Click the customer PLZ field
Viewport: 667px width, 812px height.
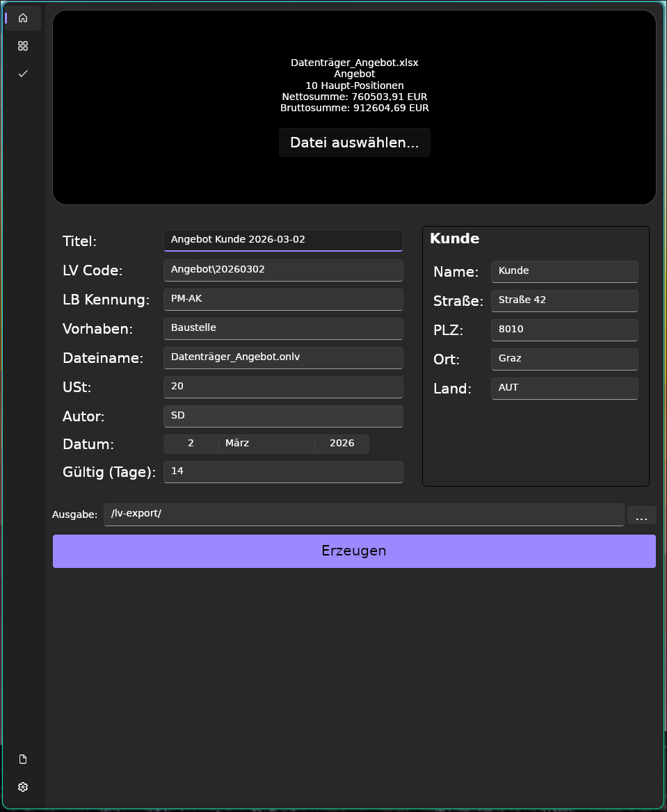(x=564, y=330)
